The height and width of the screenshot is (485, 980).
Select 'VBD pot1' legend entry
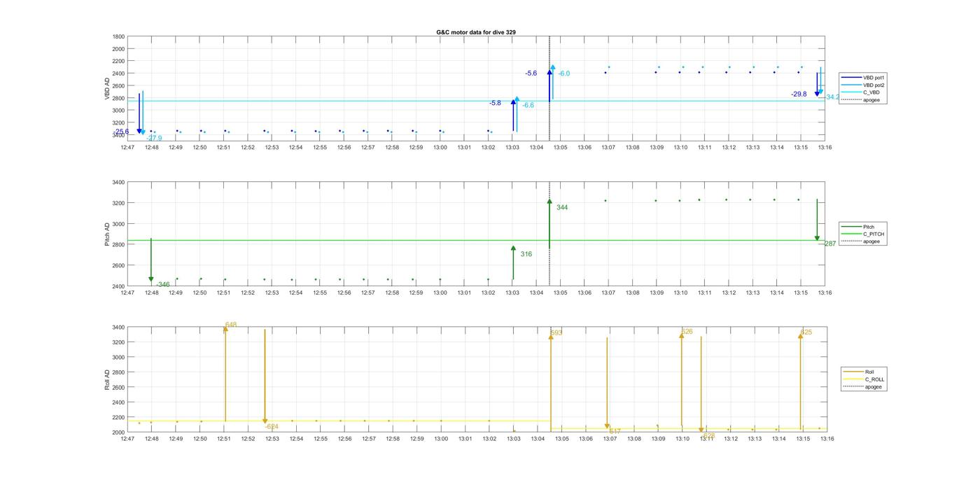(862, 77)
